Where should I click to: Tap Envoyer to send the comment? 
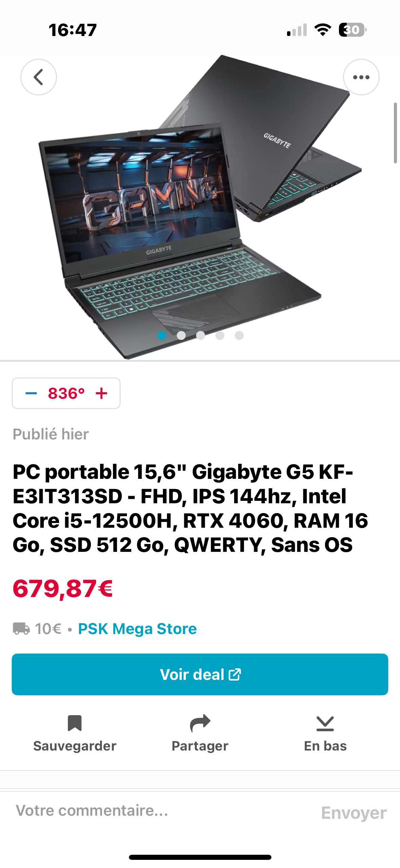[x=354, y=813]
